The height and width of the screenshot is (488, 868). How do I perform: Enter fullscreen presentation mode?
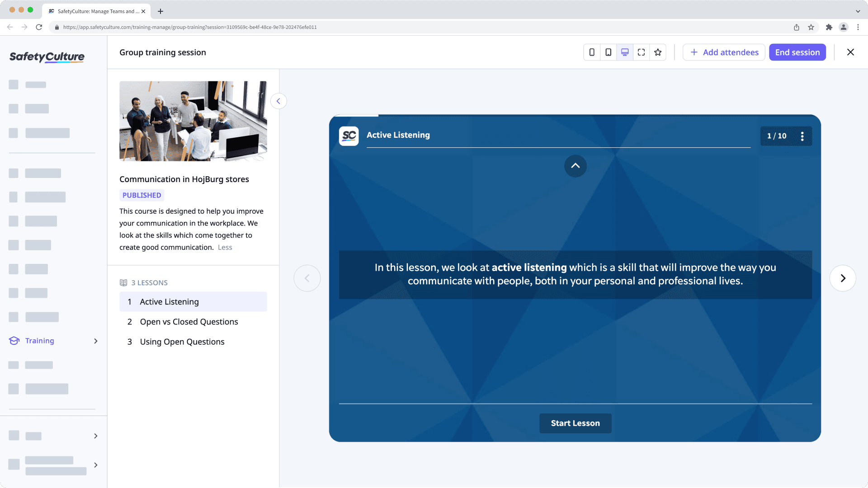click(641, 52)
